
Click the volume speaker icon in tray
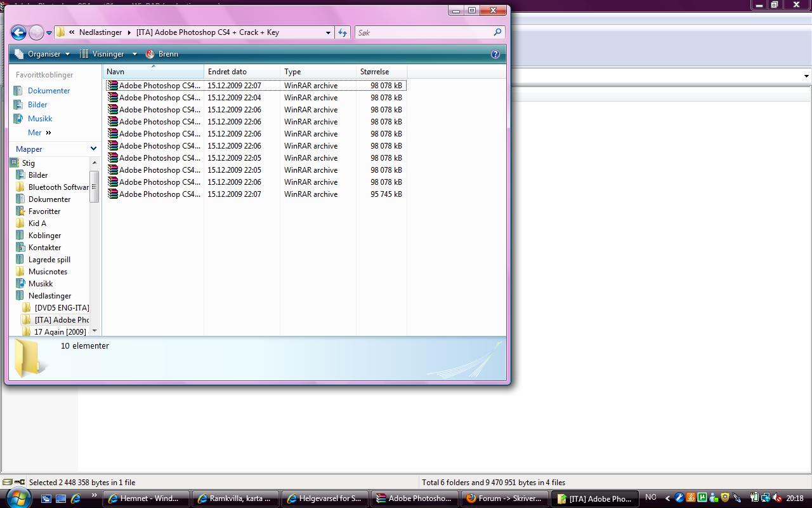[776, 498]
